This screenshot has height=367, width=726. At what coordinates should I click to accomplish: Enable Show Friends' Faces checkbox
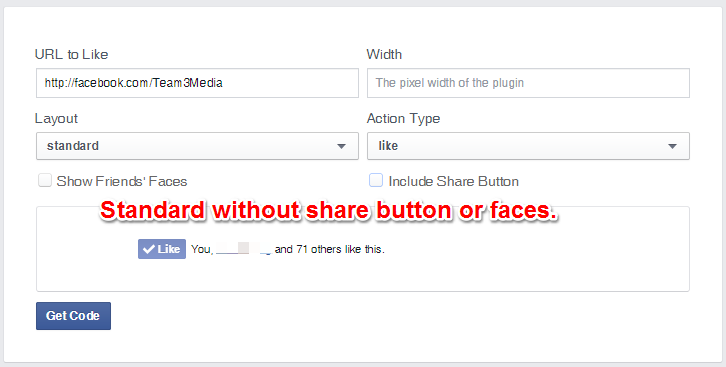pyautogui.click(x=45, y=180)
